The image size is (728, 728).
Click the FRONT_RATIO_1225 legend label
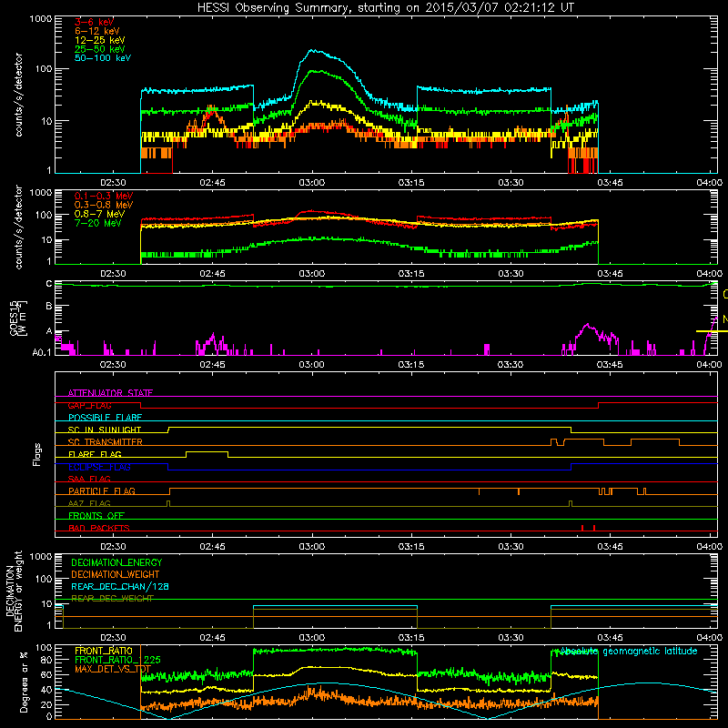tap(117, 660)
